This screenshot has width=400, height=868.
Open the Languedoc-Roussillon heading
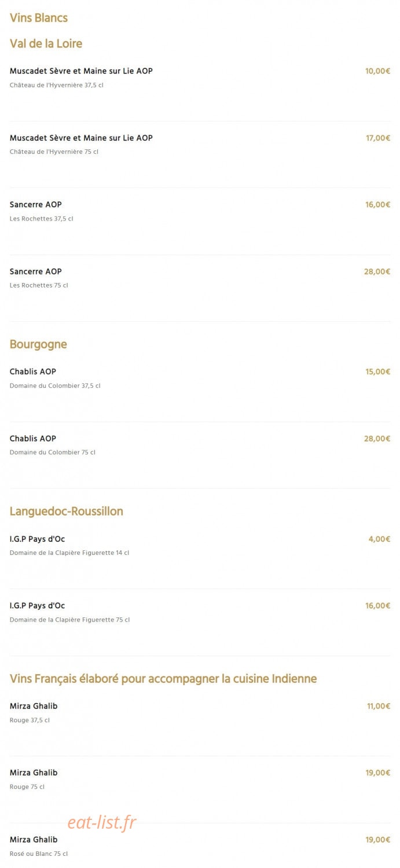tap(67, 511)
